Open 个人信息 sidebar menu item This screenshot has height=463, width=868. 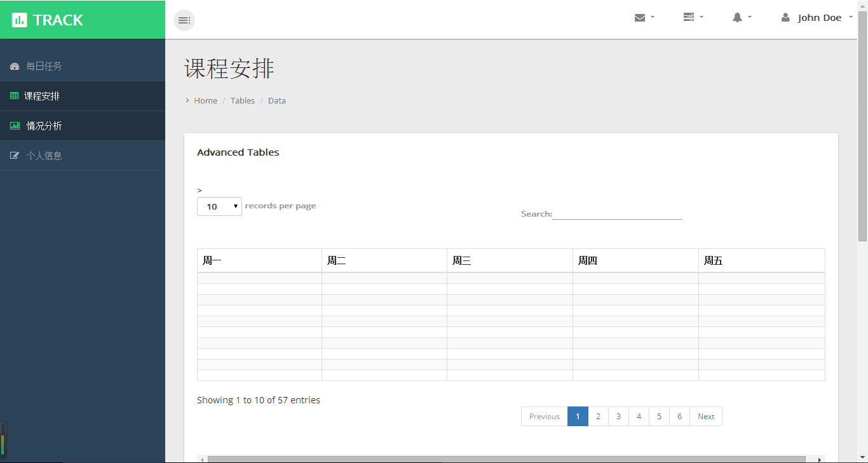(x=83, y=156)
